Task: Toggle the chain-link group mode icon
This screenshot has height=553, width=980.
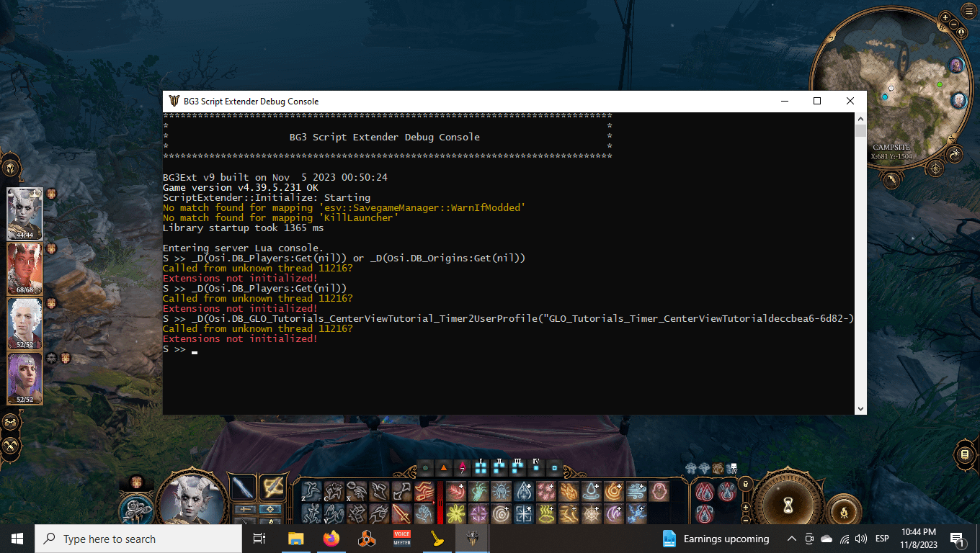Action: (x=10, y=421)
